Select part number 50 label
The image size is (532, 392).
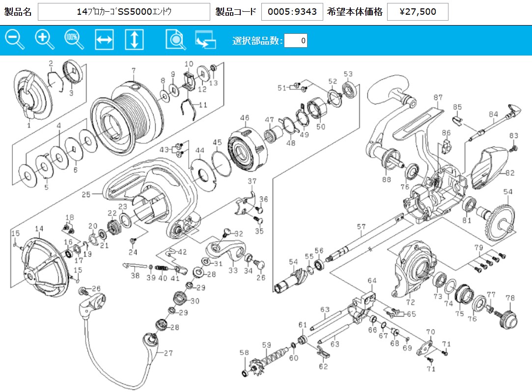pyautogui.click(x=321, y=127)
